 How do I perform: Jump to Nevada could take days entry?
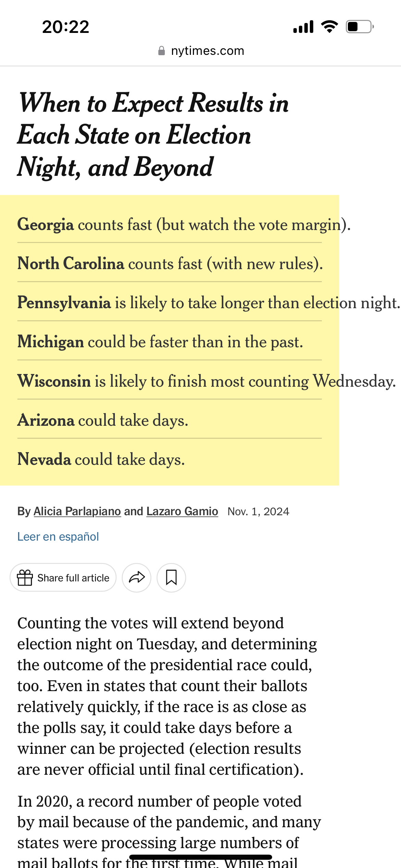tap(101, 459)
